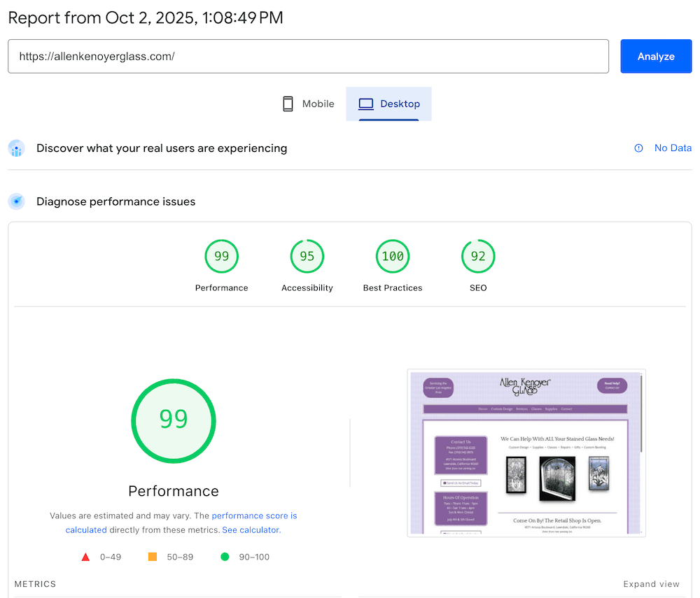Expand view of the metrics section
700x598 pixels.
[651, 584]
